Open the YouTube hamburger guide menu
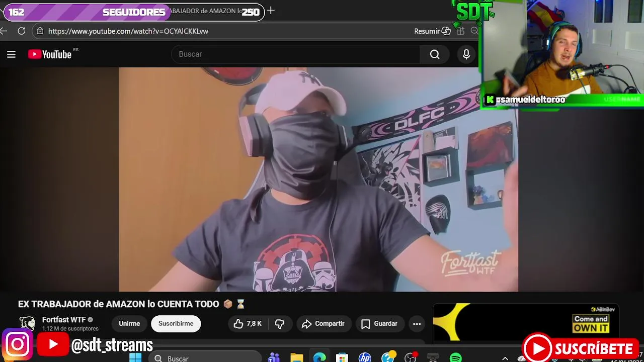 [x=11, y=54]
